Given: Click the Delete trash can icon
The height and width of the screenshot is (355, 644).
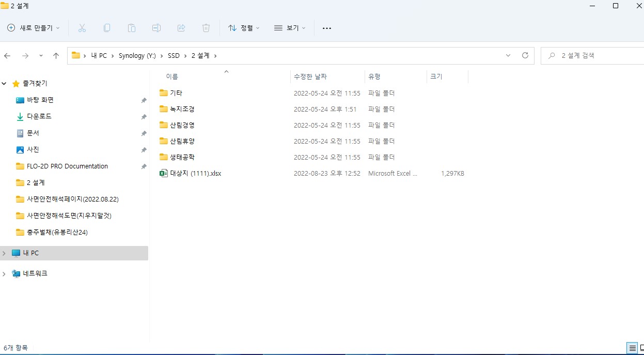Looking at the screenshot, I should pyautogui.click(x=206, y=28).
